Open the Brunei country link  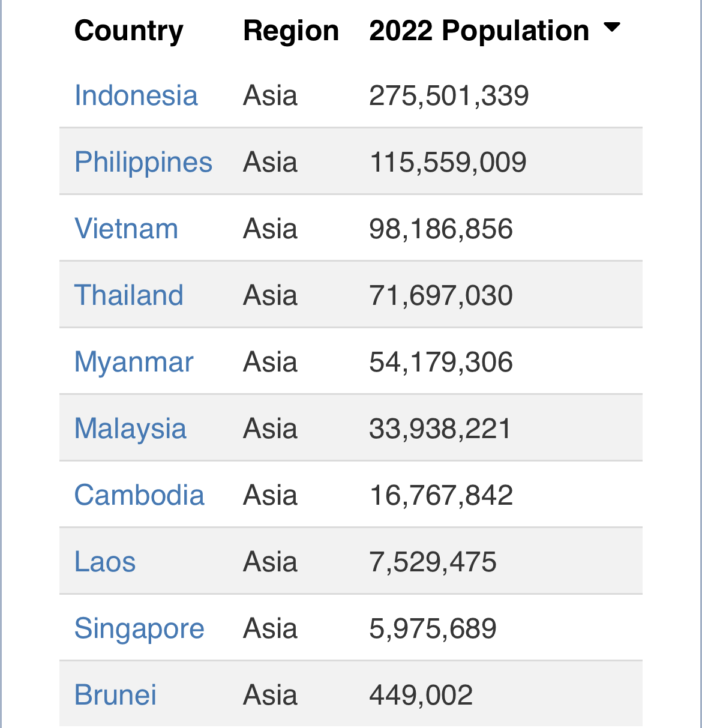[115, 695]
